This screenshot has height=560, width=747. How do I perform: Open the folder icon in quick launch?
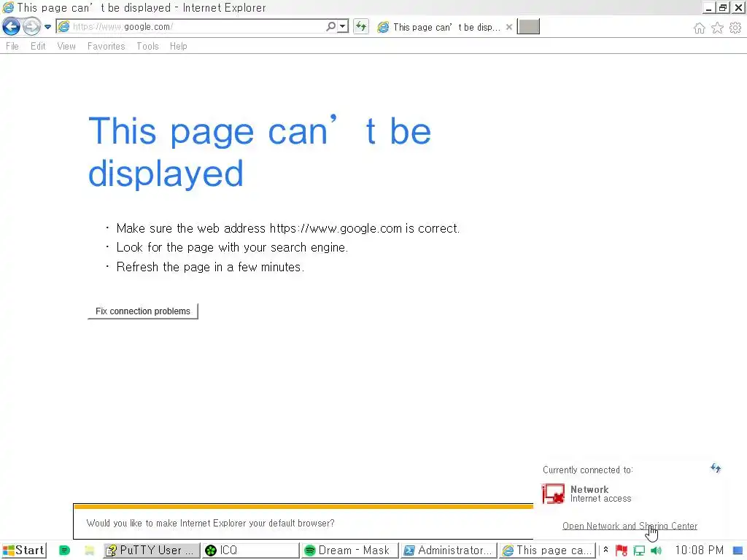[89, 551]
